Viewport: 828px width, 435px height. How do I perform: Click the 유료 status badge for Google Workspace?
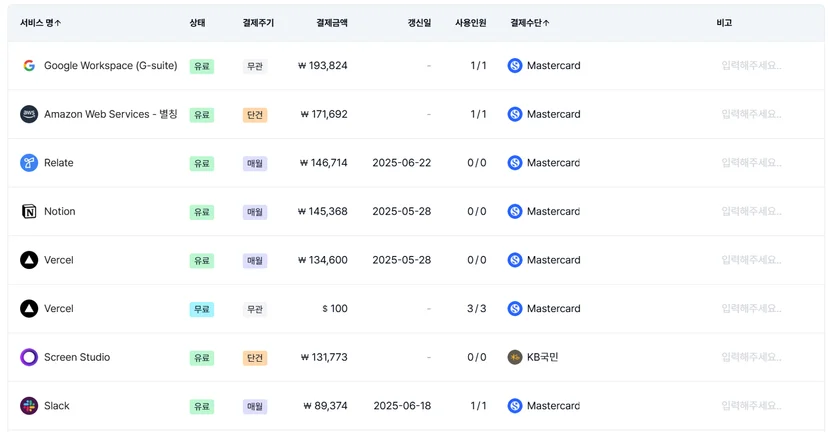click(x=202, y=66)
